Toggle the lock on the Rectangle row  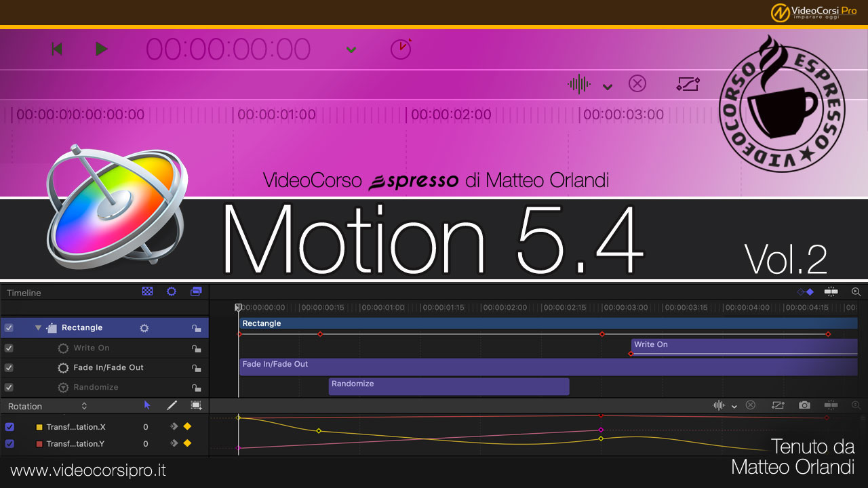pyautogui.click(x=196, y=328)
